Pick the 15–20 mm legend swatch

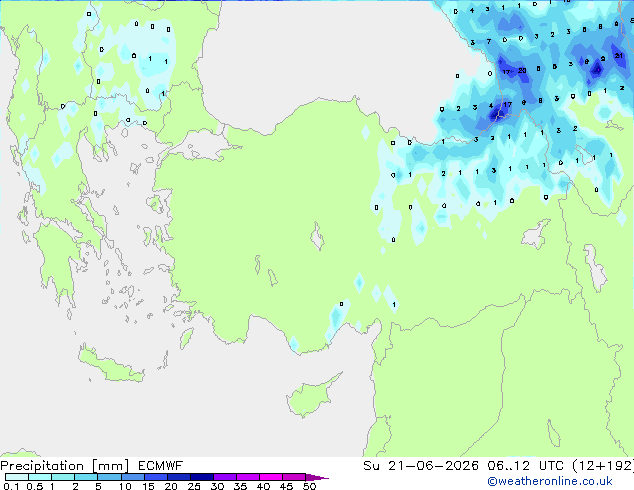(x=156, y=477)
